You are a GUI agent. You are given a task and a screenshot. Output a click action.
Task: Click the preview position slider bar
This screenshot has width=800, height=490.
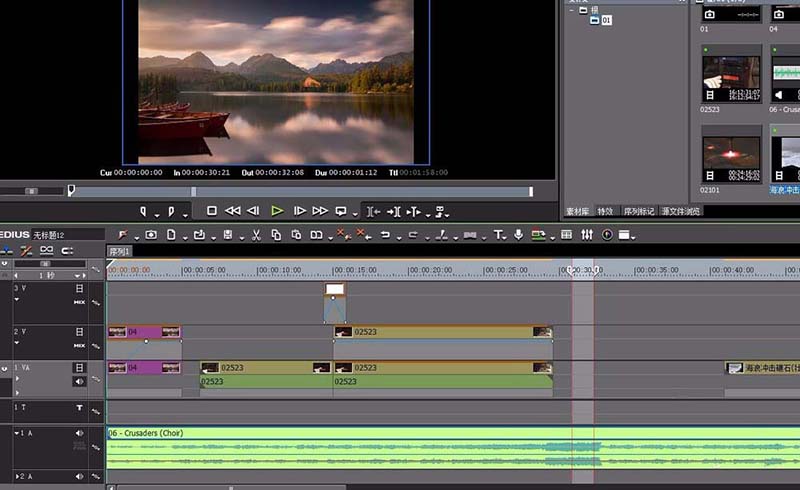[x=300, y=191]
